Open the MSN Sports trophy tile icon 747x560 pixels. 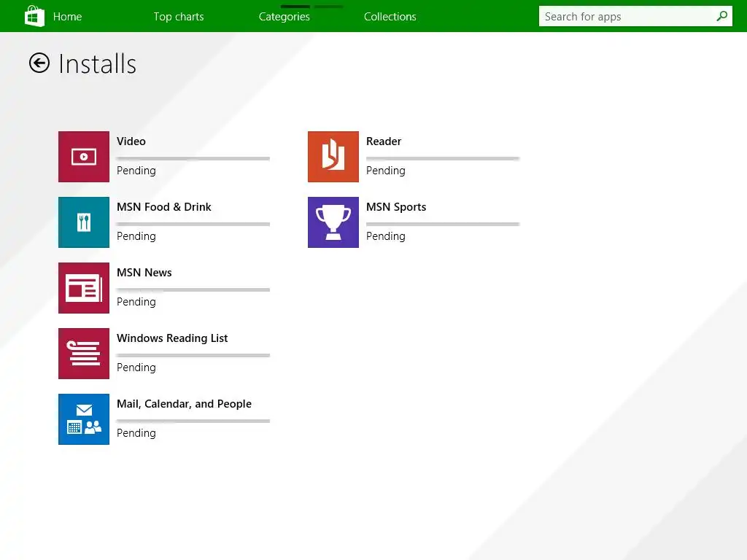333,222
